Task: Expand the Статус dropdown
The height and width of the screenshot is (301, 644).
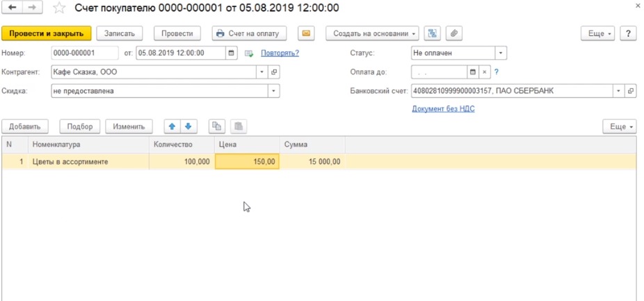Action: (x=501, y=53)
